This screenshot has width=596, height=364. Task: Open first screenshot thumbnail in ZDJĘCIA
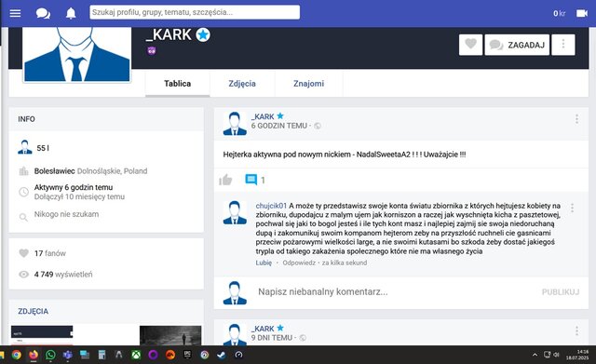42,335
